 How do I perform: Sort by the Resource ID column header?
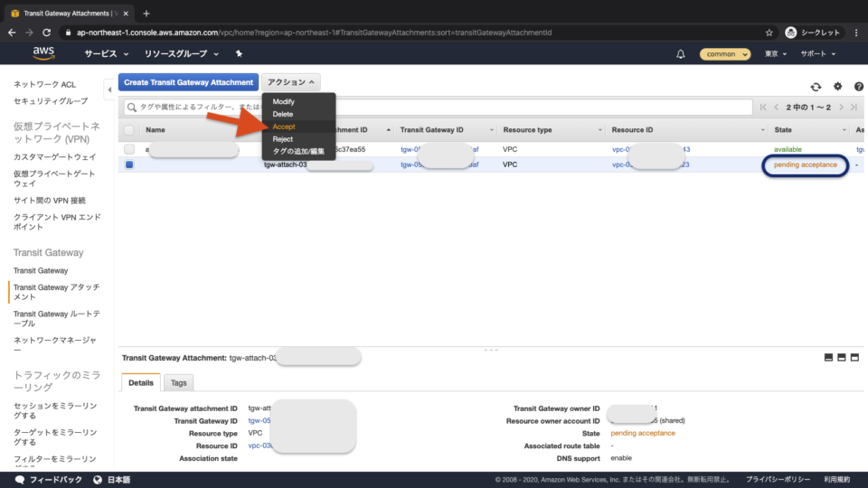(632, 130)
